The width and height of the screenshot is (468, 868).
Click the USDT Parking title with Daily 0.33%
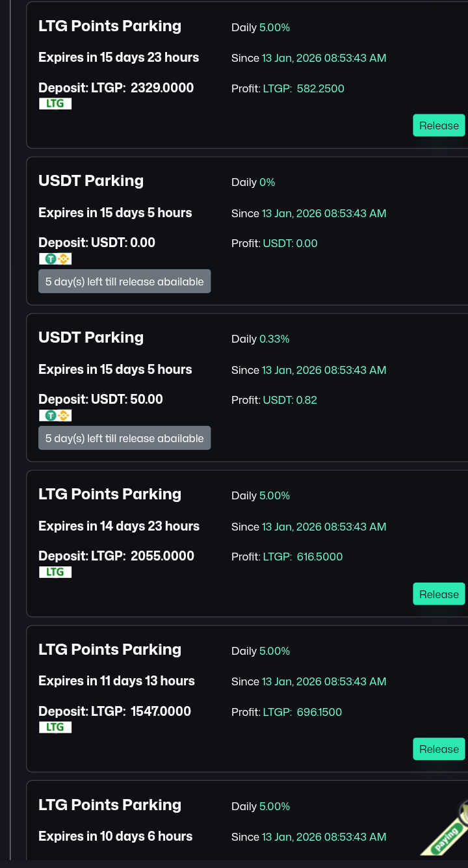tap(91, 337)
